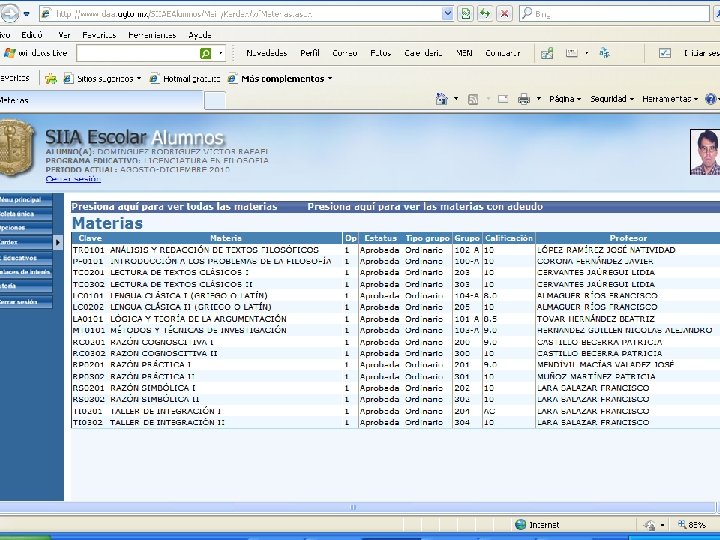The height and width of the screenshot is (540, 720).
Task: Open the address bar history dropdown
Action: click(447, 14)
